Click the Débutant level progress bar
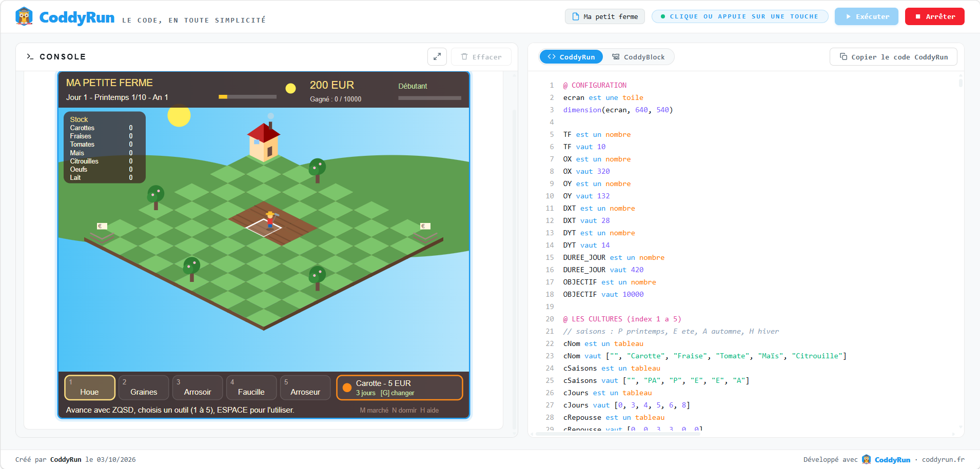Viewport: 980px width, 469px height. click(x=429, y=98)
